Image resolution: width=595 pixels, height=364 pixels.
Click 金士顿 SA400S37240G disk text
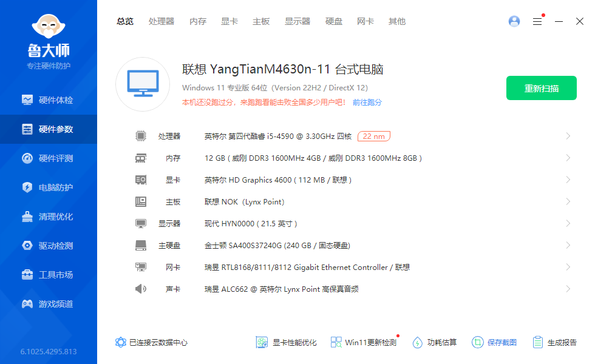[x=277, y=246]
